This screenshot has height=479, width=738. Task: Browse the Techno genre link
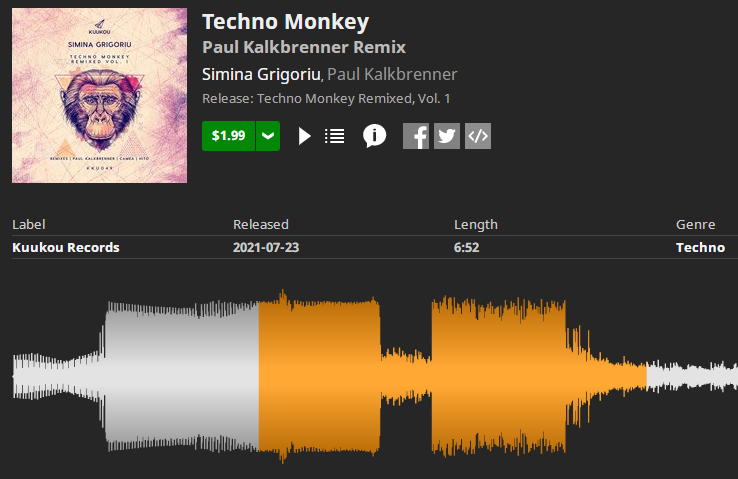click(x=700, y=247)
